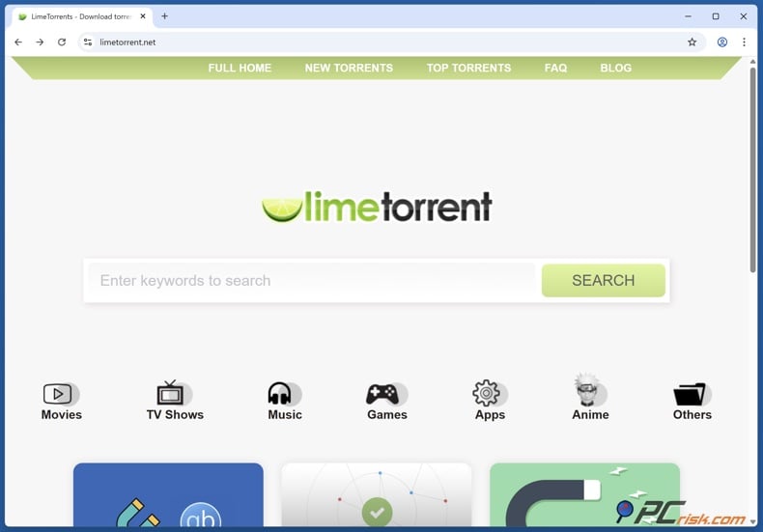Reload the page with refresh icon
Viewport: 763px width, 532px height.
62,42
